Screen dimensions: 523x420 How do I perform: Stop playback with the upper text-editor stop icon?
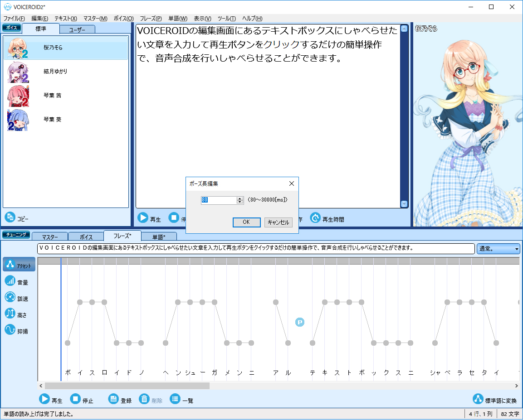[x=174, y=218]
